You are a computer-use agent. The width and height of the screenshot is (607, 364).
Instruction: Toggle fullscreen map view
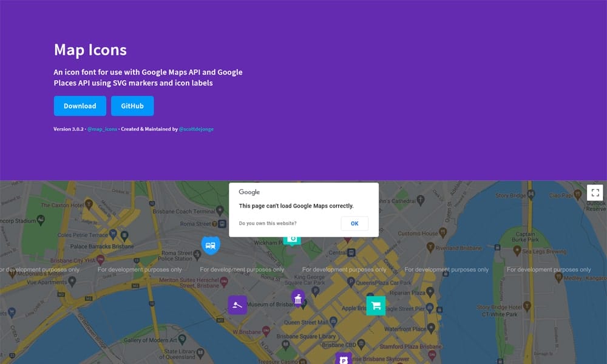[x=595, y=193]
